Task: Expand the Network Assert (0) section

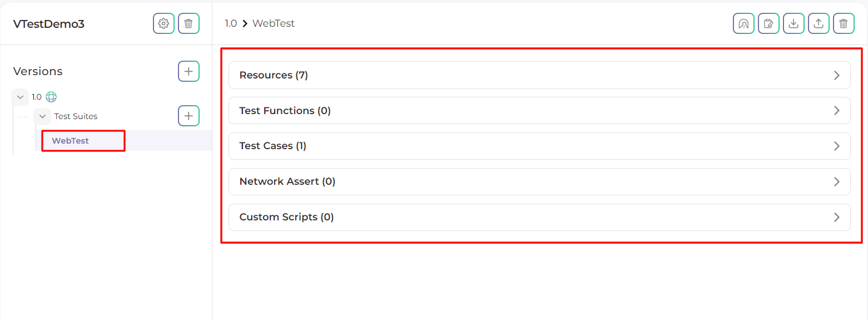Action: 539,181
